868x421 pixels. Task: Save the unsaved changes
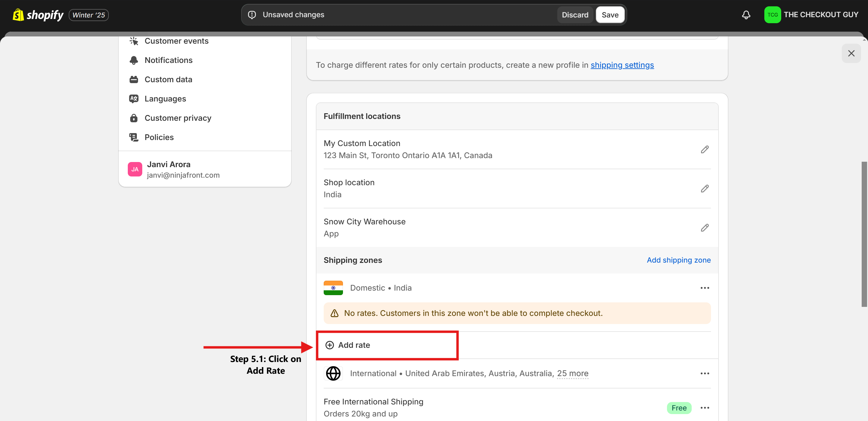pos(610,15)
